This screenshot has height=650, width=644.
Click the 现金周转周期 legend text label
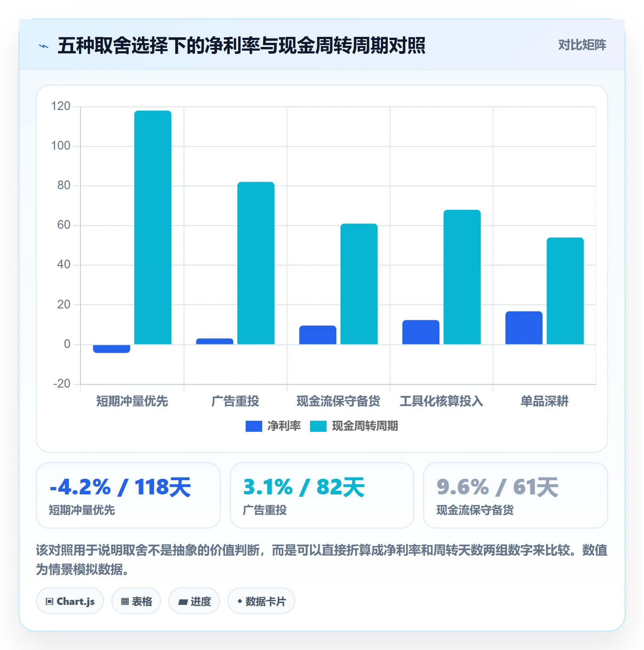[365, 426]
